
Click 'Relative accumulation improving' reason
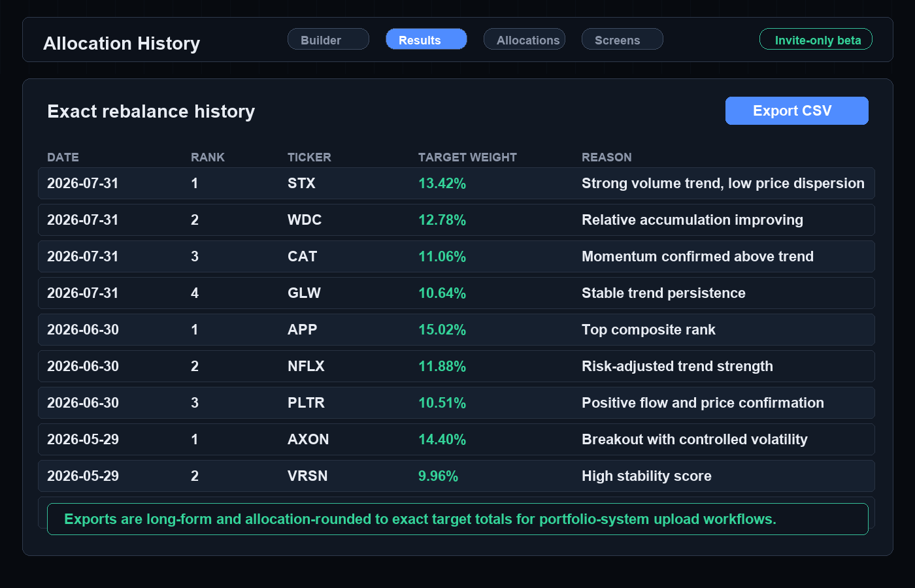tap(692, 220)
